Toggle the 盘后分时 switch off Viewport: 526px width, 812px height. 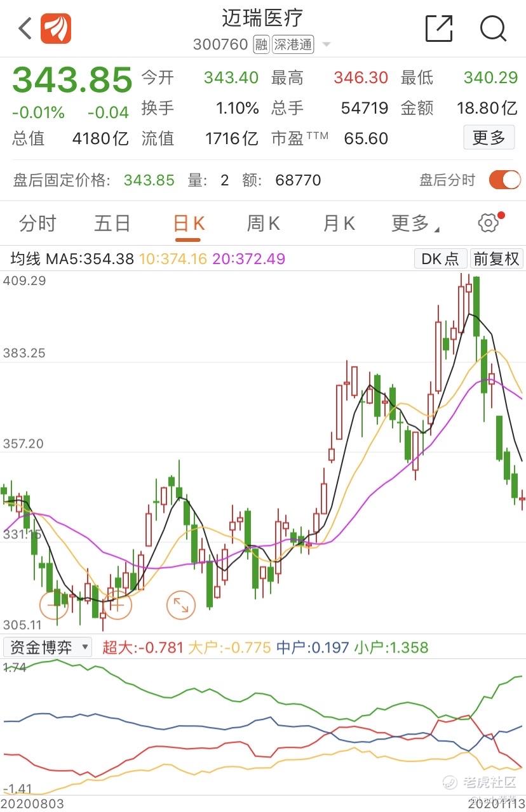point(504,180)
